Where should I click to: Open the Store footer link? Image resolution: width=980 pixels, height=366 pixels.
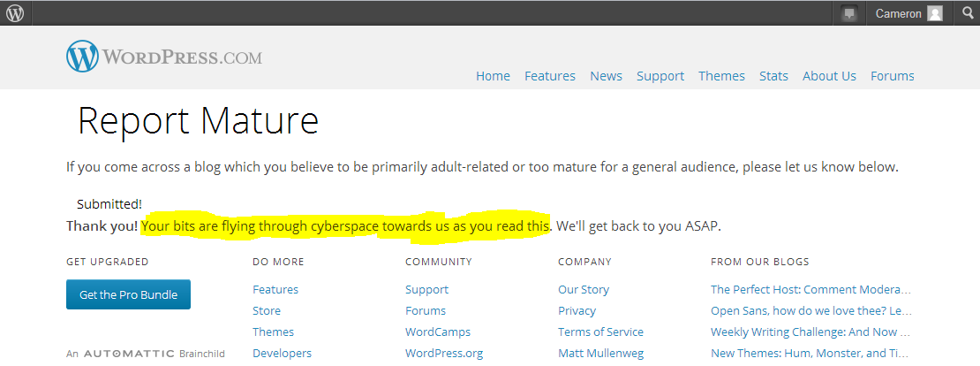[x=267, y=310]
